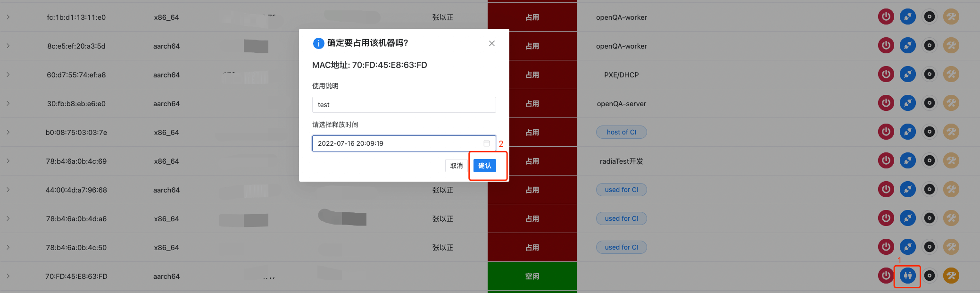Click power icon in radiaTest开发 row
This screenshot has height=293, width=980.
click(886, 161)
